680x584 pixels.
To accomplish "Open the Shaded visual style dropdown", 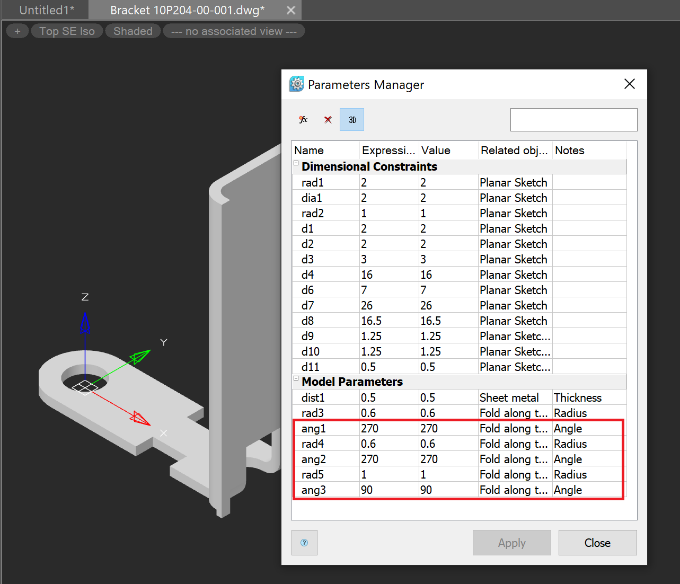I will (x=133, y=31).
